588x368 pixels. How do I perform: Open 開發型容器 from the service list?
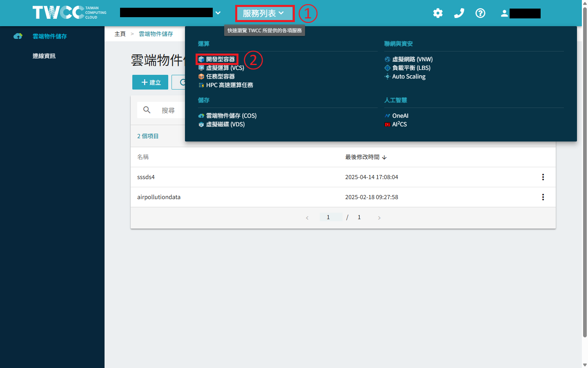220,59
